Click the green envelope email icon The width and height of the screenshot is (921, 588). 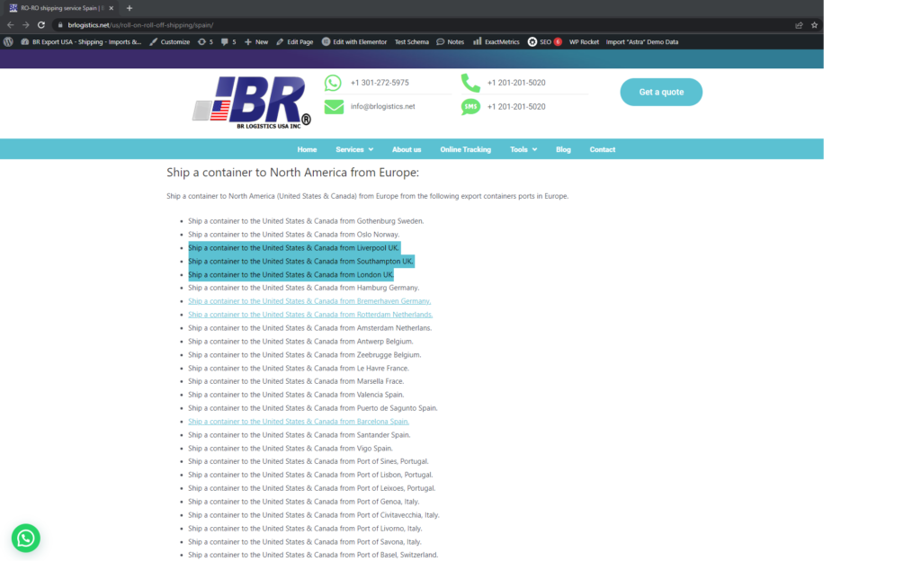point(334,106)
